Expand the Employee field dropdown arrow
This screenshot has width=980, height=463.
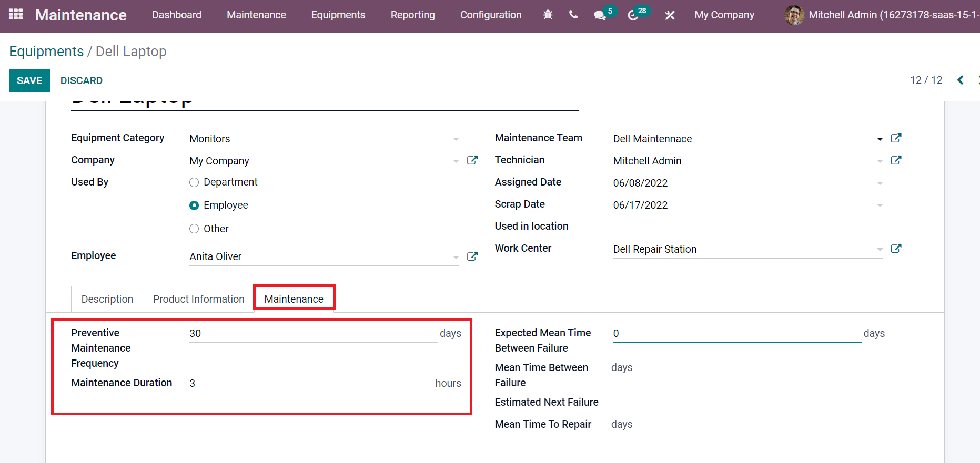[456, 257]
